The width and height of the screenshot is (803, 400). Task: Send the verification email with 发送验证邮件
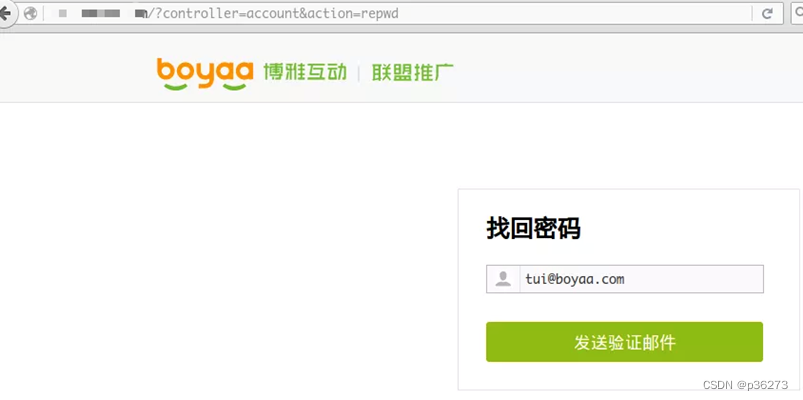pyautogui.click(x=624, y=342)
